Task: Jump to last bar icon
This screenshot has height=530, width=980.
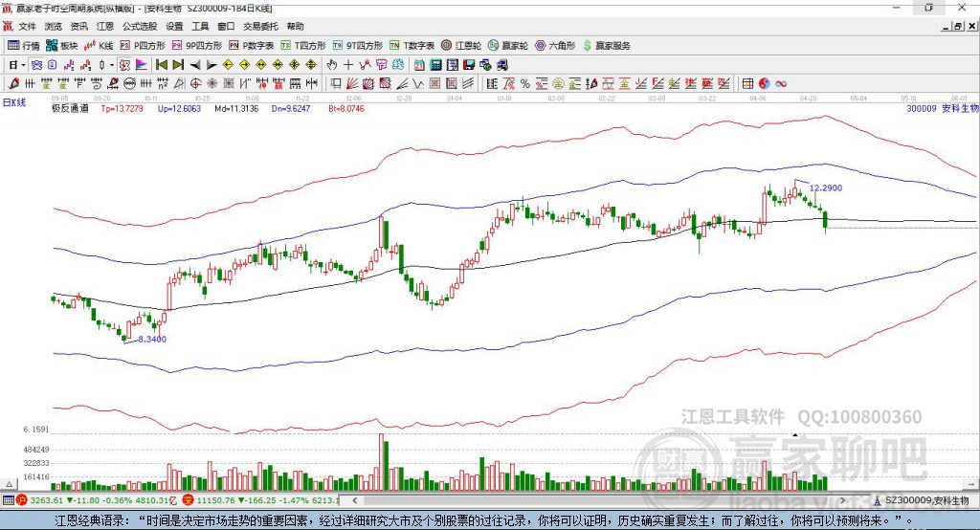Action: tap(178, 64)
